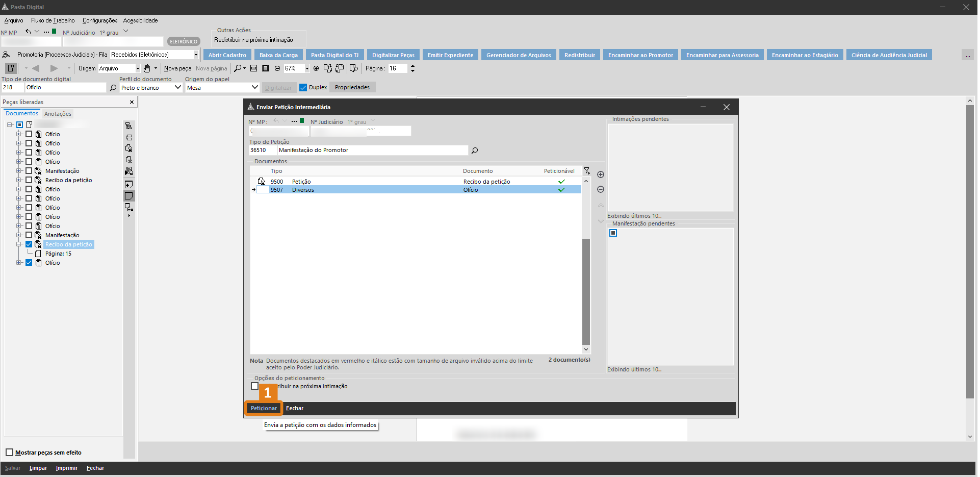Enable Mostrar peças sem efeito checkbox
Screen dimensions: 980x477
(10, 453)
